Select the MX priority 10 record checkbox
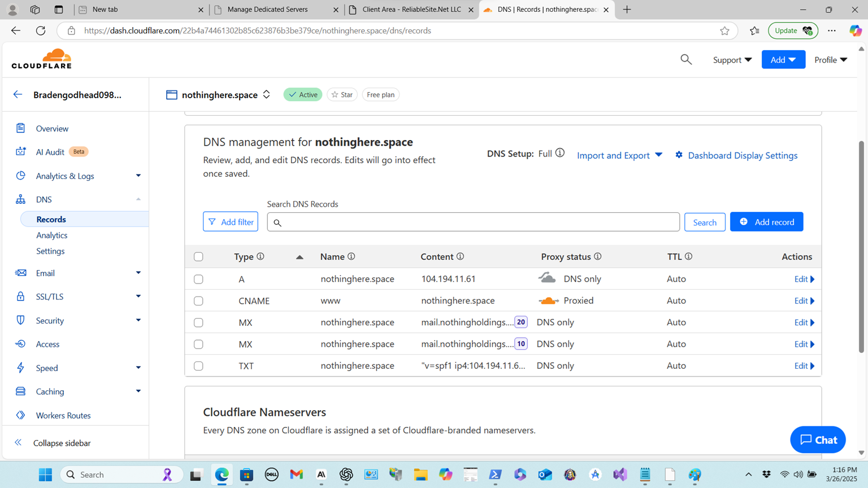 click(x=198, y=344)
